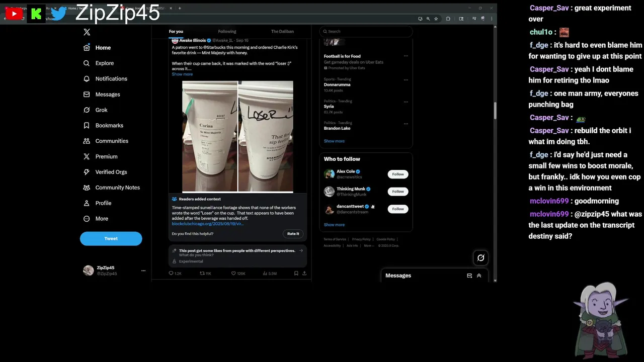Switch to the Following tab
This screenshot has height=362, width=644.
tap(227, 32)
